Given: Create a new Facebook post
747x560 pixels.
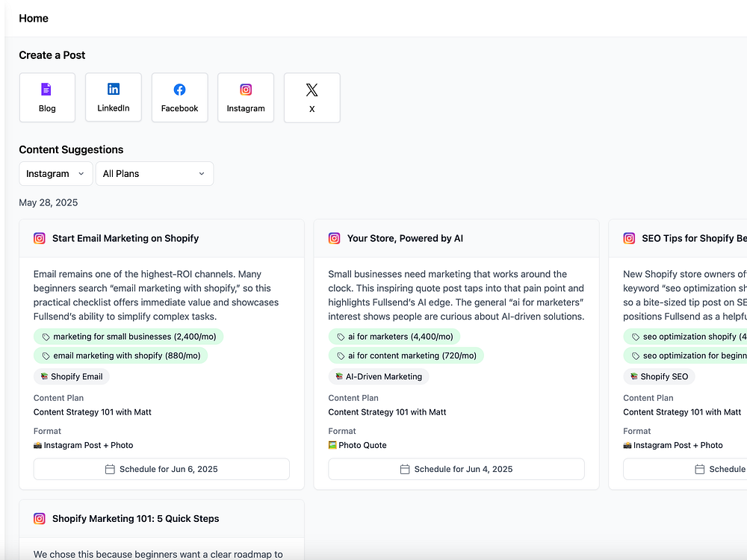Looking at the screenshot, I should 179,98.
